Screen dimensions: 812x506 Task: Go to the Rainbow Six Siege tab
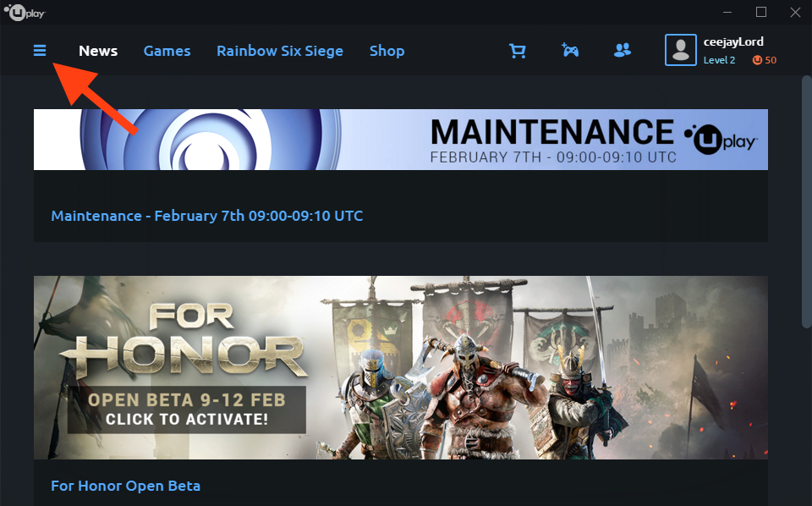point(280,51)
